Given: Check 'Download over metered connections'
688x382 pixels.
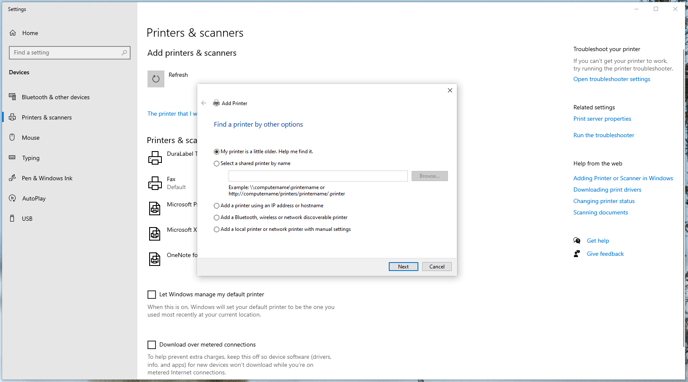Looking at the screenshot, I should coord(151,345).
